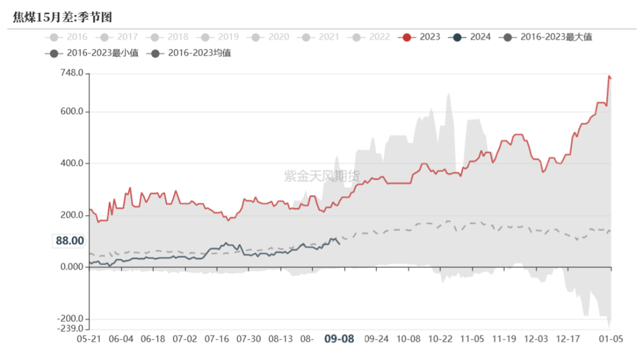
Task: Click the 748.0 y-axis maximum label
Action: click(72, 73)
